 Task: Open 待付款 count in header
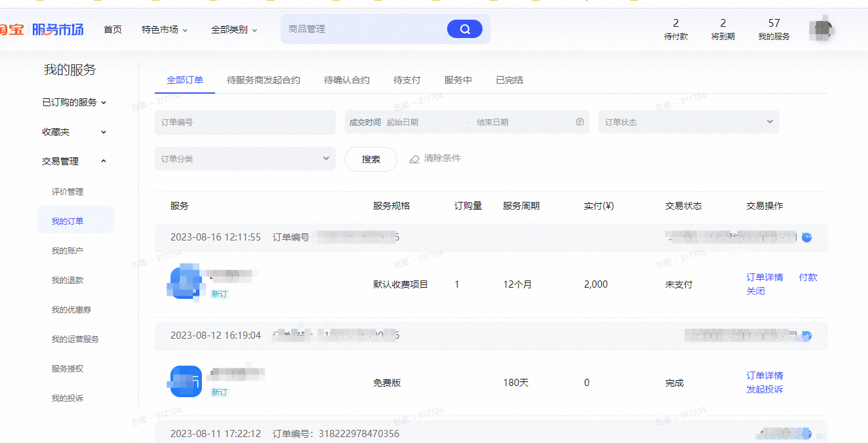tap(676, 29)
